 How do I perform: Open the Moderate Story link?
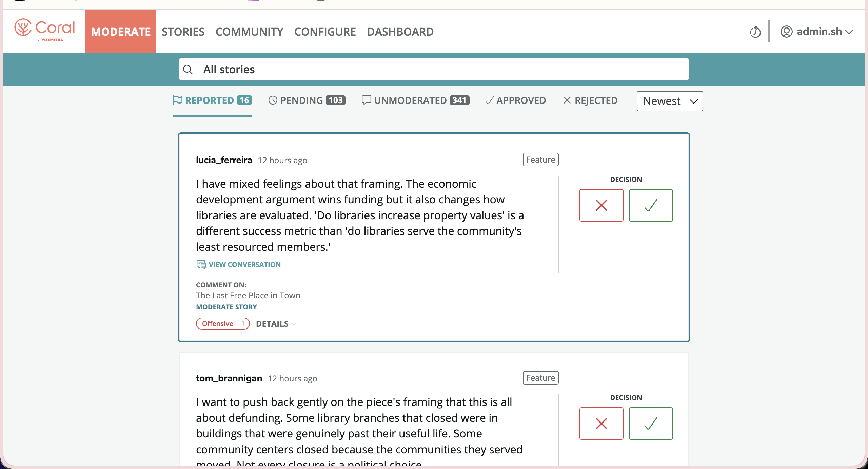pos(226,307)
